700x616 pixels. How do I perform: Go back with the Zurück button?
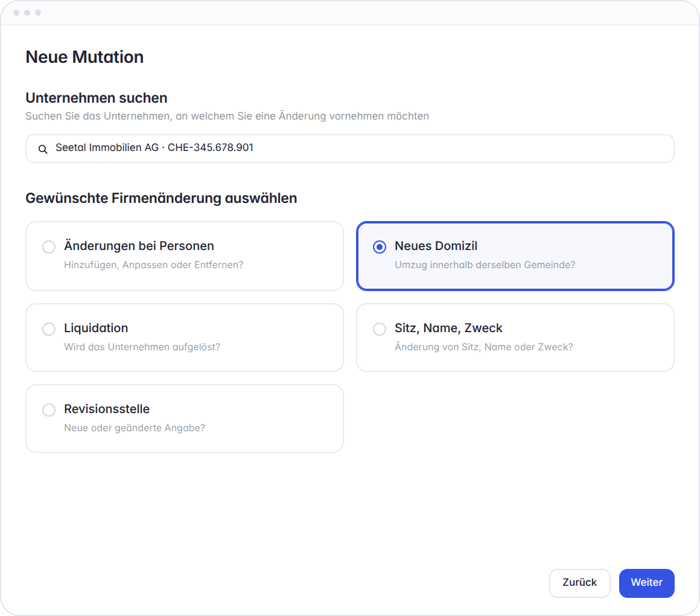(x=579, y=583)
